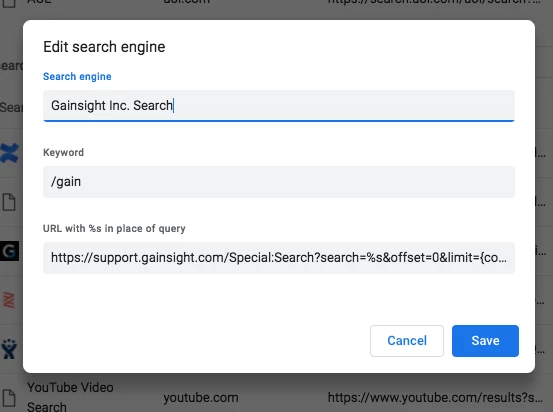
Task: Cancel editing the search engine
Action: pyautogui.click(x=407, y=341)
